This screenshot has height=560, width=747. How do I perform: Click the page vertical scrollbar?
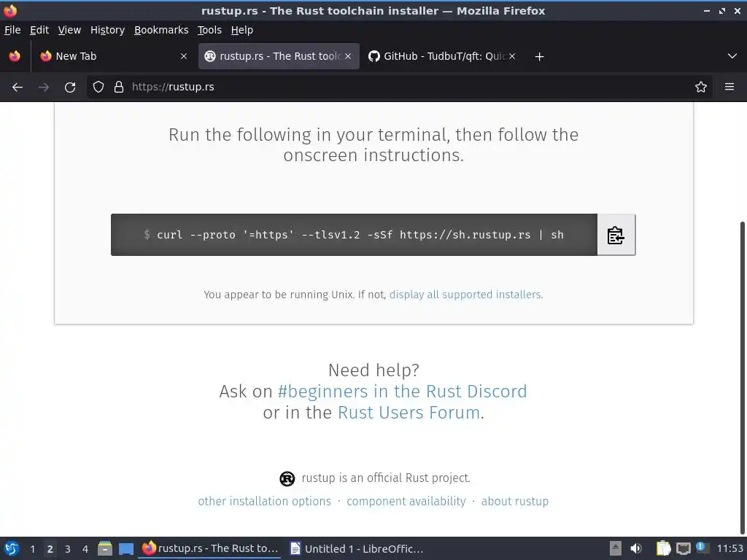tap(743, 377)
